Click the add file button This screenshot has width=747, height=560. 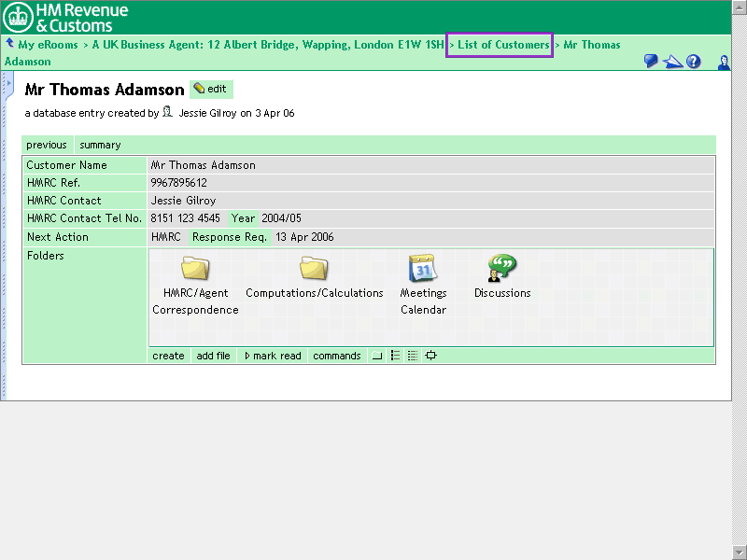[213, 356]
